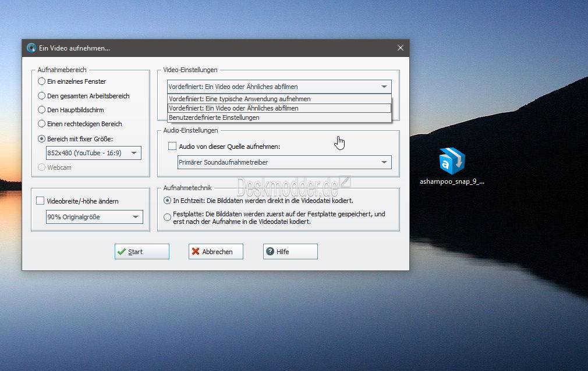Select 'In Echtzeit' recording technique
588x371 pixels.
[x=167, y=201]
